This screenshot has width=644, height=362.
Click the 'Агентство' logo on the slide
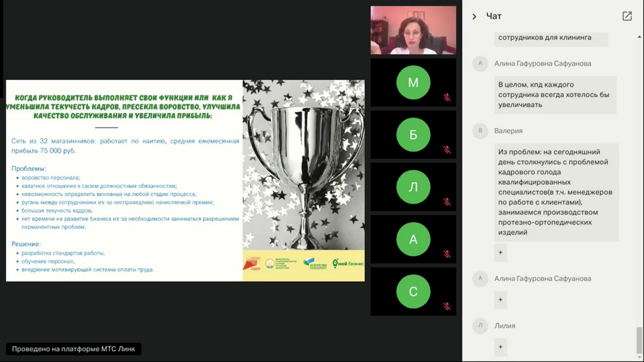[315, 264]
